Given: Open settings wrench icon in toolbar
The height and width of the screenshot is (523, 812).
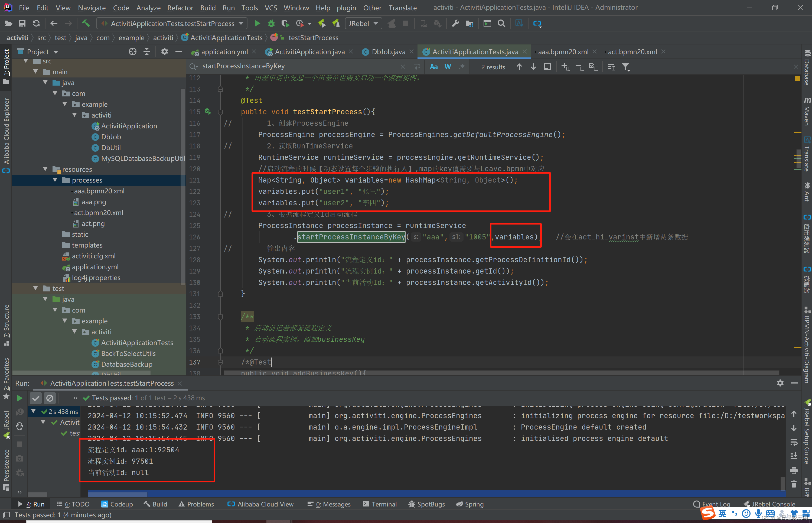Looking at the screenshot, I should (455, 24).
